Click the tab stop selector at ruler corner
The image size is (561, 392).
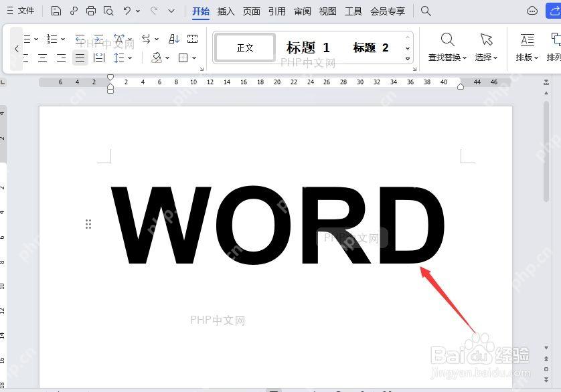tap(3, 82)
